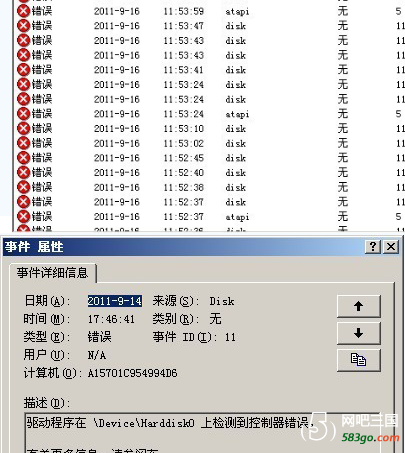The height and width of the screenshot is (453, 405).
Task: Switch to the 事件详细信息 tab
Action: coord(53,273)
